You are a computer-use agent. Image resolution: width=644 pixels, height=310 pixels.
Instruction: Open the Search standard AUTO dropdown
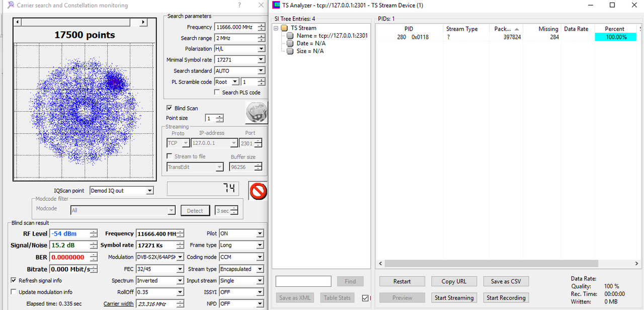pyautogui.click(x=239, y=71)
